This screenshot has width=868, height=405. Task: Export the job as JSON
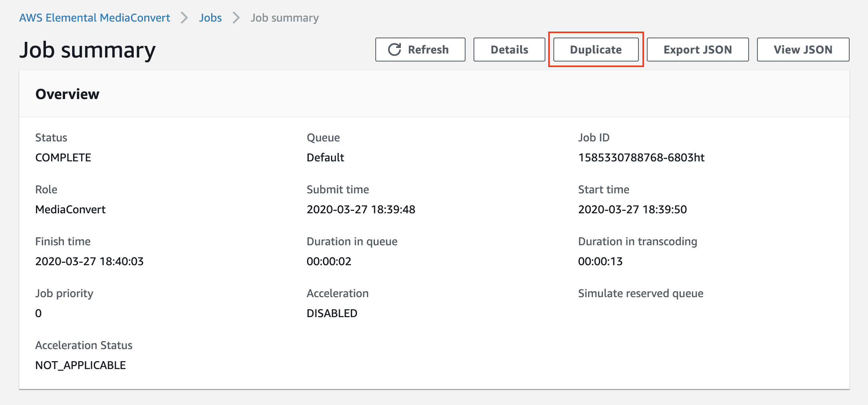tap(698, 50)
